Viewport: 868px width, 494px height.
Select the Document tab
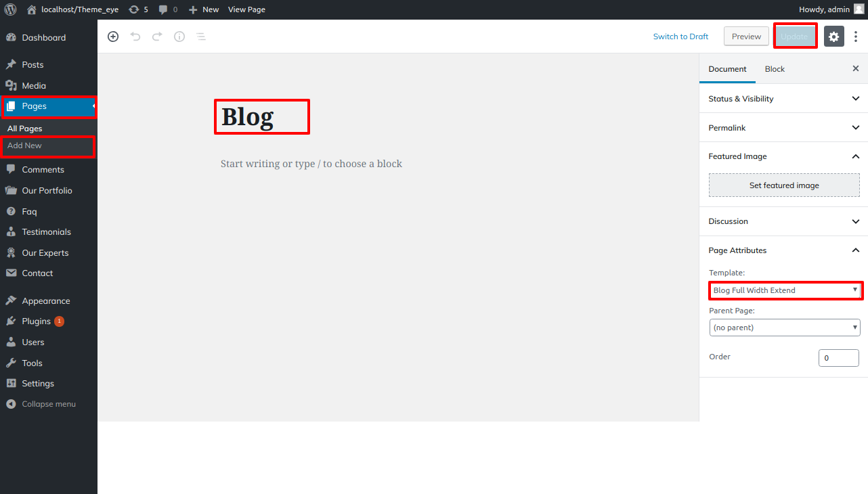(727, 68)
